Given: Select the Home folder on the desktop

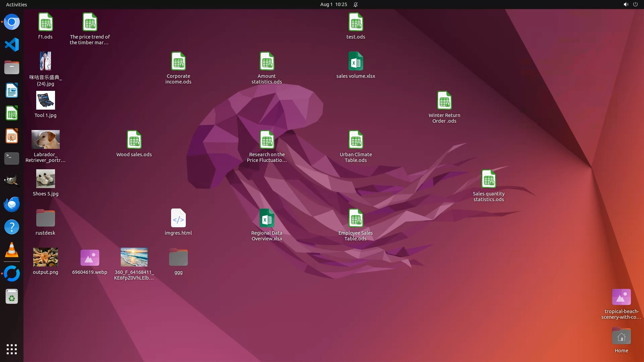Looking at the screenshot, I should click(x=621, y=336).
